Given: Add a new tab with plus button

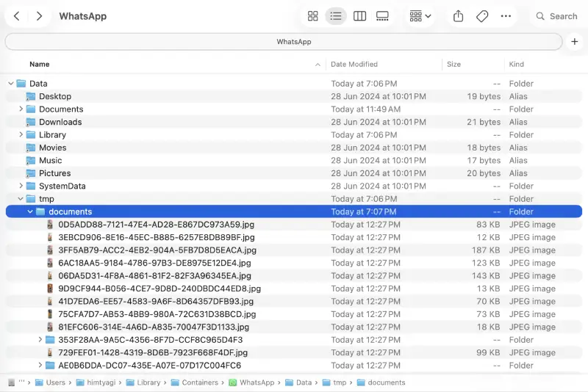Looking at the screenshot, I should pyautogui.click(x=575, y=42).
